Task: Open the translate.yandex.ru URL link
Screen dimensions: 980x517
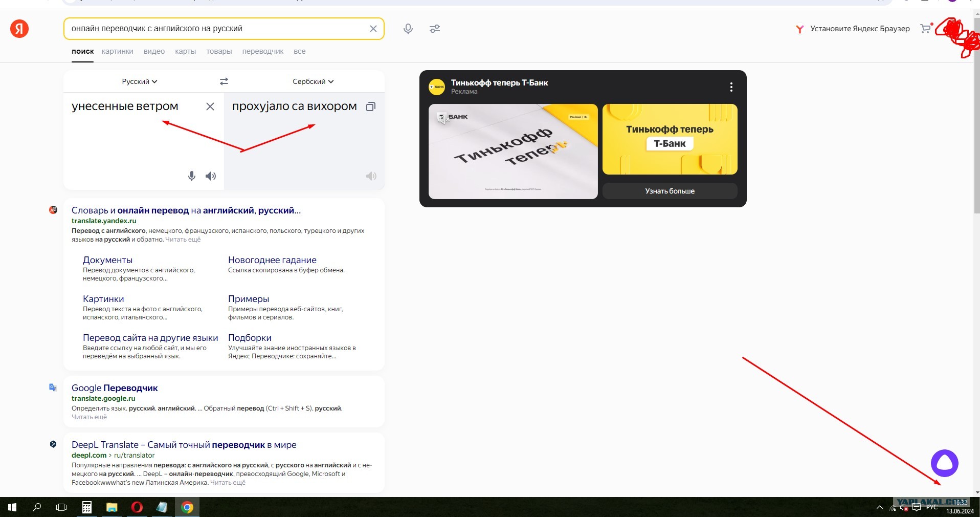Action: click(104, 221)
